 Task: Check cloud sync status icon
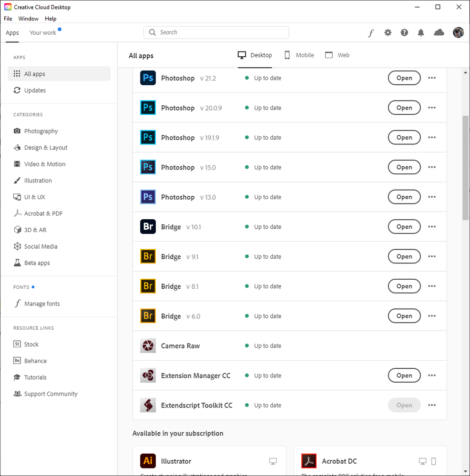click(439, 32)
